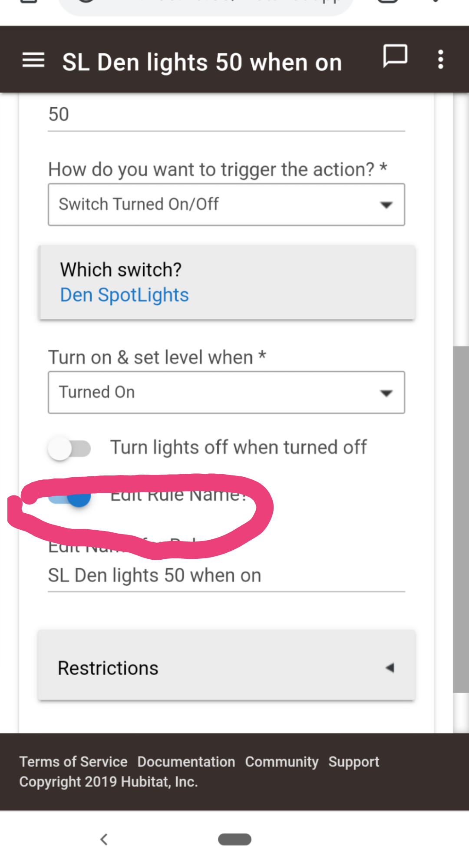Toggle the Edit Rule Name switch
The image size is (469, 868).
coord(69,496)
